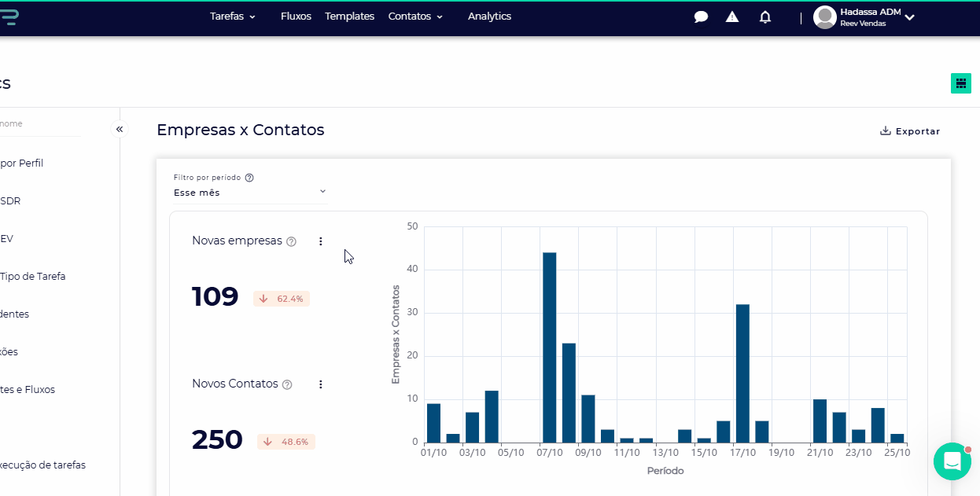Screen dimensions: 980x496
Task: Click help icon next to Filtro por período
Action: 249,178
